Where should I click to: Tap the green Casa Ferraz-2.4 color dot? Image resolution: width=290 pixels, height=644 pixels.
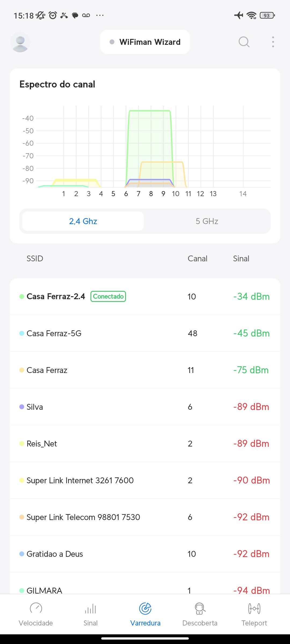pyautogui.click(x=22, y=297)
